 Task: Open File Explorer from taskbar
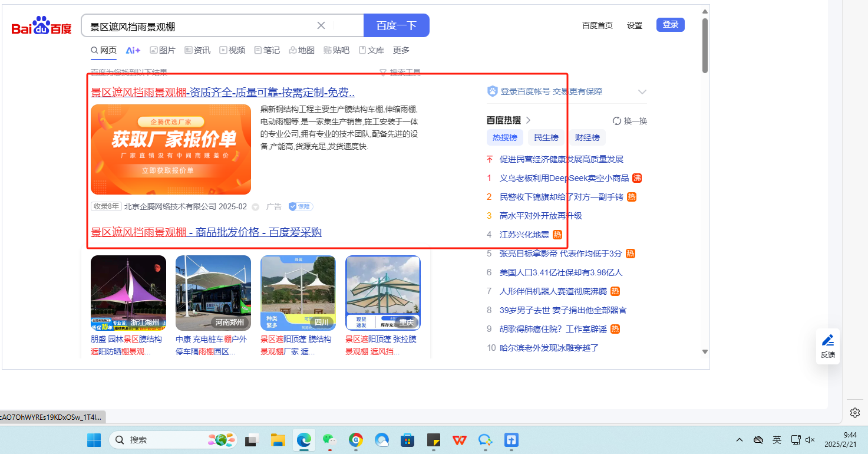tap(278, 440)
